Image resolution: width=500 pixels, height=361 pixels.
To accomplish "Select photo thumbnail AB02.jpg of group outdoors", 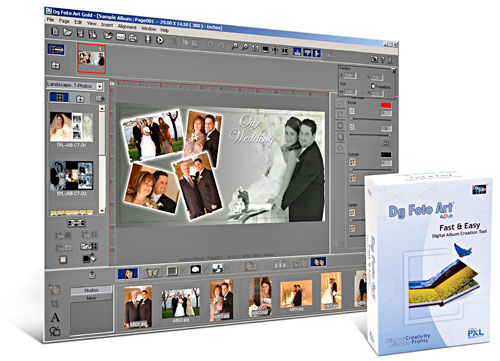I will [x=180, y=303].
